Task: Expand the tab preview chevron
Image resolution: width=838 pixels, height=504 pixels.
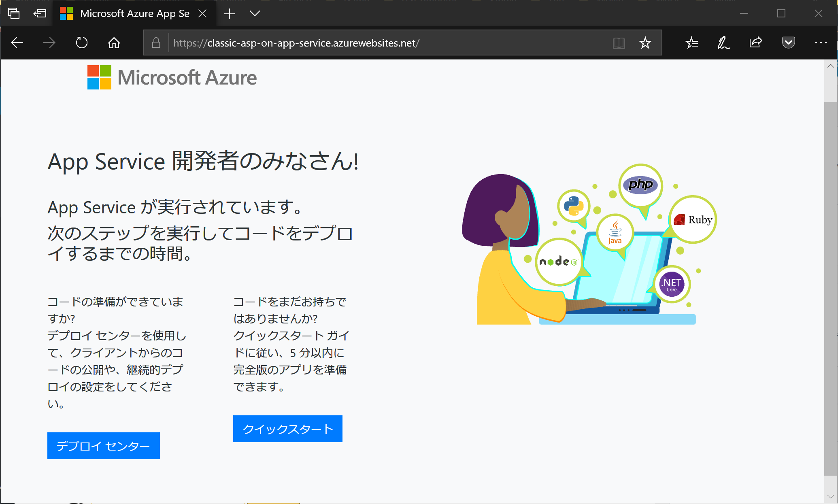Action: (x=255, y=13)
